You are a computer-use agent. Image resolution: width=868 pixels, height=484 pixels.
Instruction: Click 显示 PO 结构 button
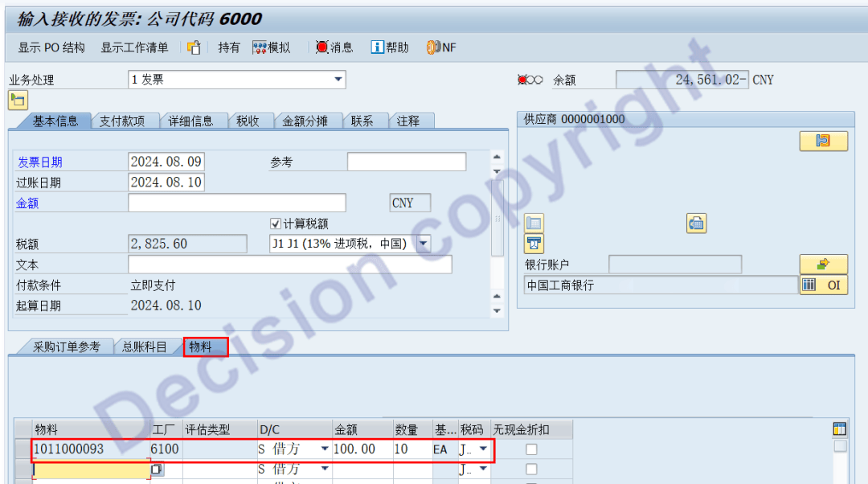tap(51, 47)
